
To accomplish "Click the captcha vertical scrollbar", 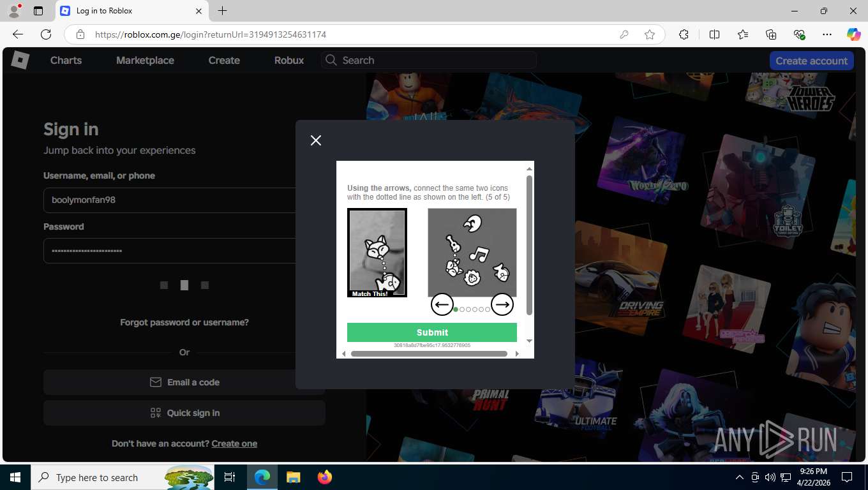I will click(529, 245).
